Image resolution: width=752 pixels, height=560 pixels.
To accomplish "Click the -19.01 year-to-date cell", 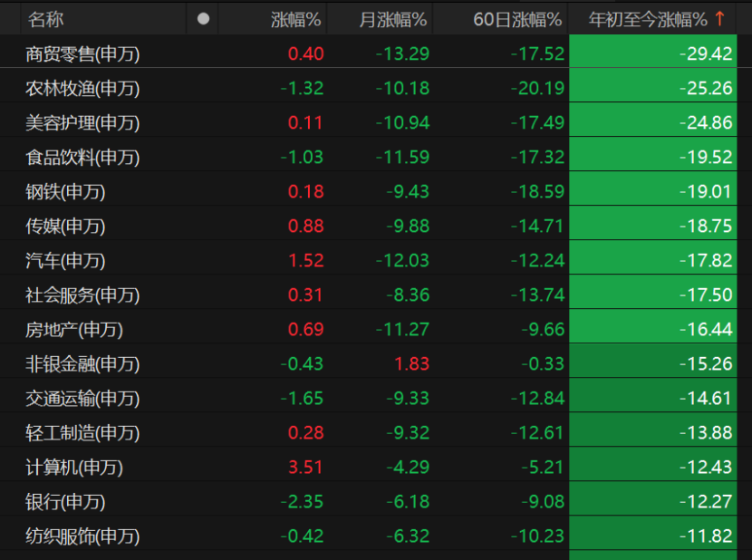I will [x=652, y=190].
